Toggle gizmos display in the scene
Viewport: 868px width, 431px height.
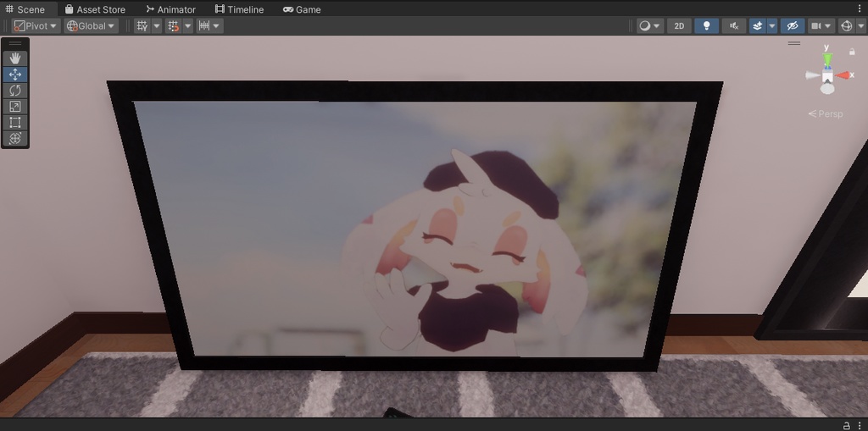tap(846, 26)
